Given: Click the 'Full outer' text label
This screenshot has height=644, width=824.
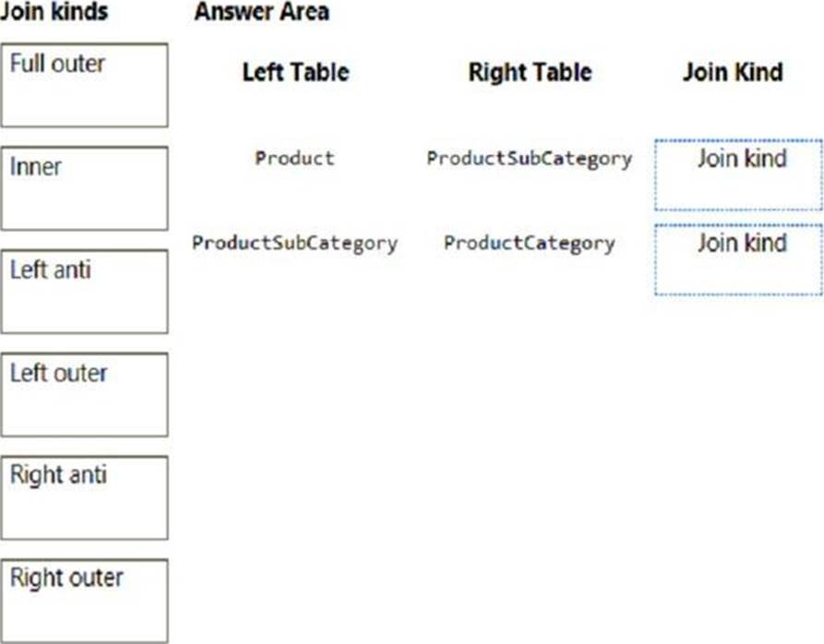Looking at the screenshot, I should tap(58, 64).
